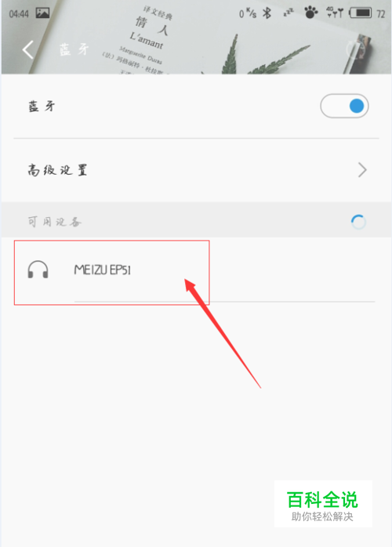The image size is (392, 547).
Task: Tap the battery indicator icon
Action: (x=361, y=13)
